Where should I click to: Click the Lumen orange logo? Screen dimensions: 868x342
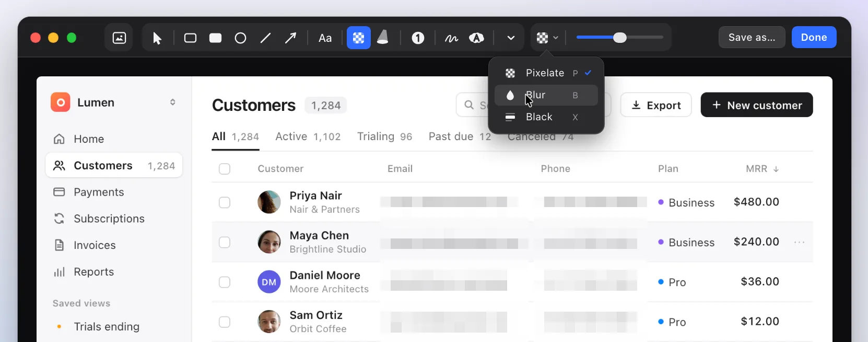tap(61, 102)
